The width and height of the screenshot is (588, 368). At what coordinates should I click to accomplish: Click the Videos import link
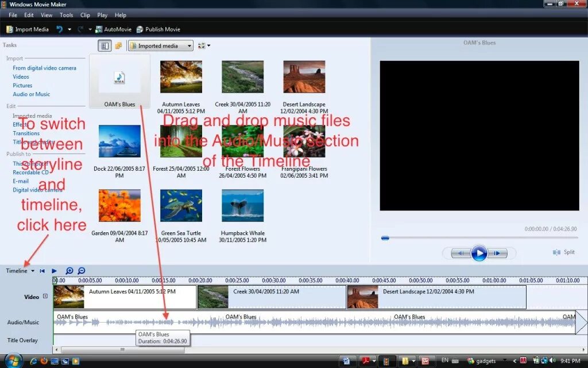tap(21, 76)
